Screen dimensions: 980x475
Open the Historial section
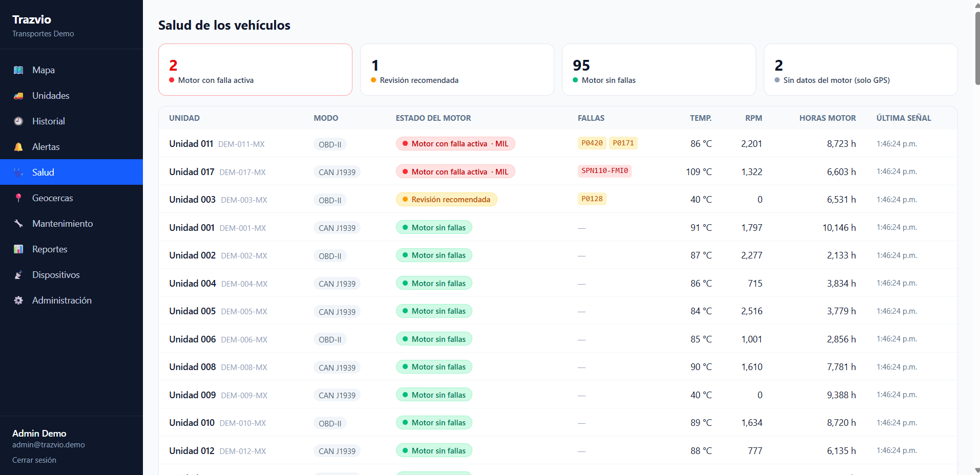click(x=71, y=121)
